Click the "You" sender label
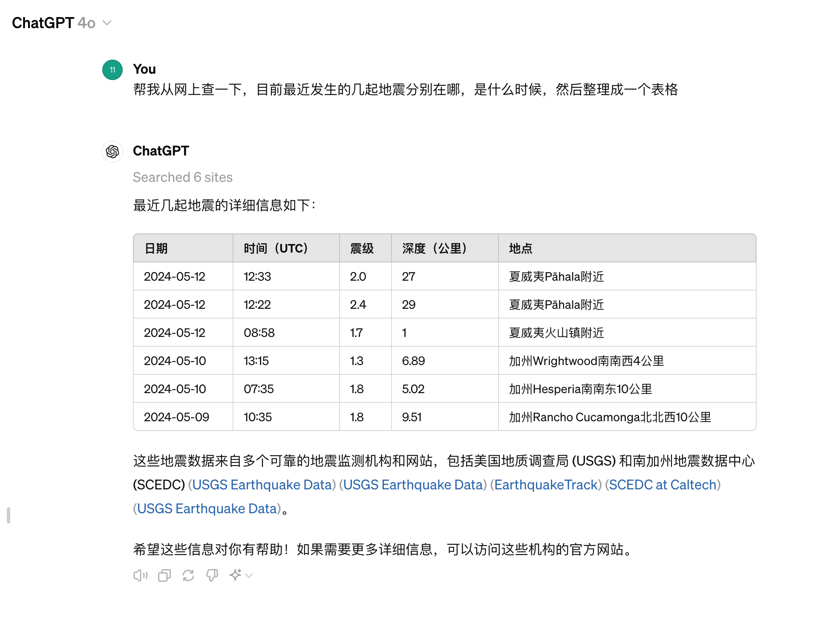818x644 pixels. [x=144, y=69]
